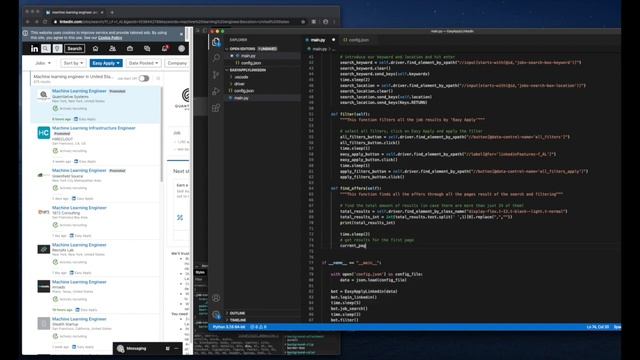Switch to the config.json editor tab

[359, 40]
